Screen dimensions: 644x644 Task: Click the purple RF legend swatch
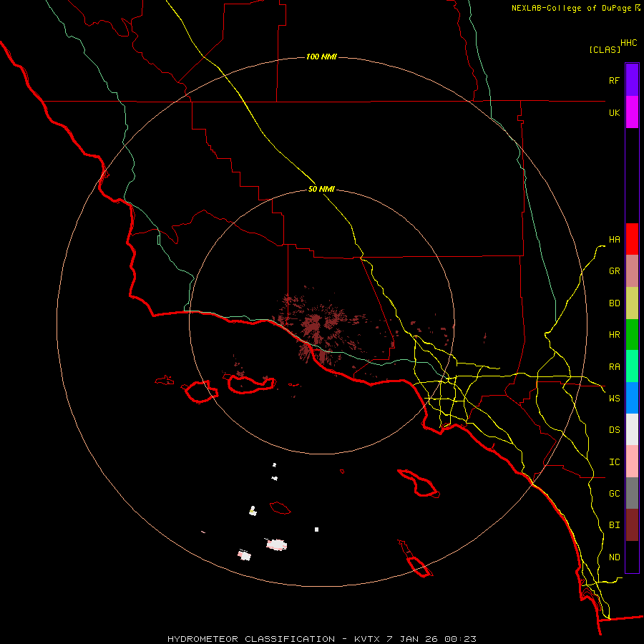point(632,80)
